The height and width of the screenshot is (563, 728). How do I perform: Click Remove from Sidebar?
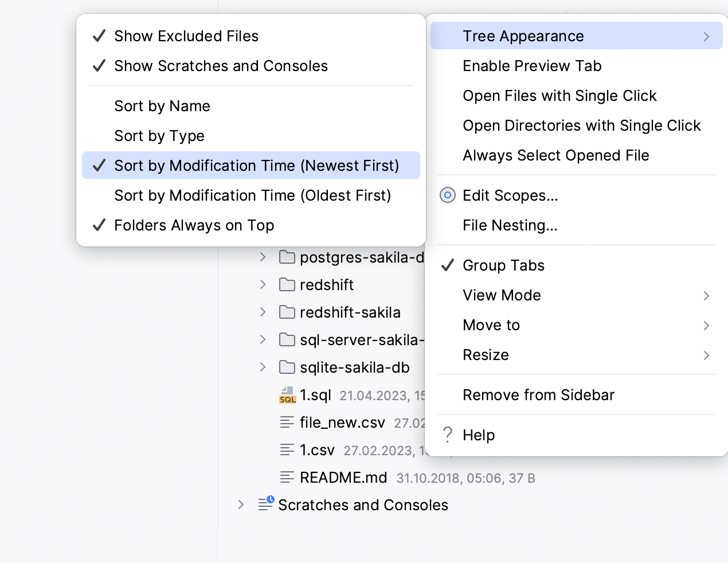(538, 395)
